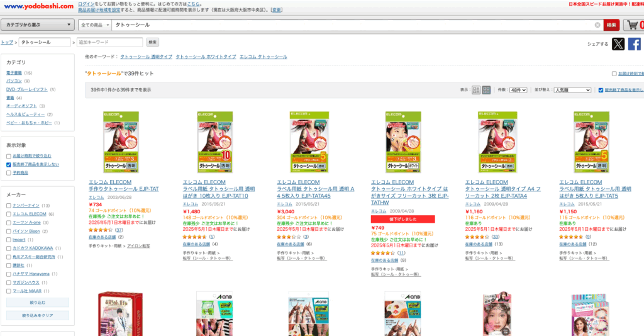Toggle 販売終了商品を表示し checkbox in results bar
Image resolution: width=644 pixels, height=336 pixels.
[601, 90]
